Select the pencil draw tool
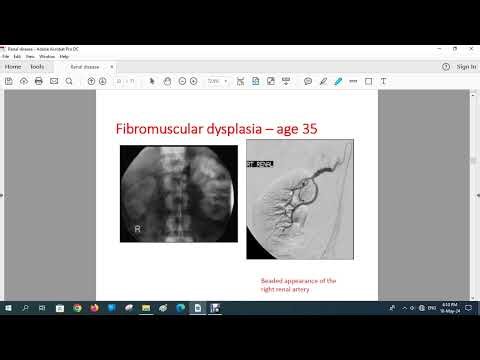This screenshot has height=360, width=480. pos(323,81)
